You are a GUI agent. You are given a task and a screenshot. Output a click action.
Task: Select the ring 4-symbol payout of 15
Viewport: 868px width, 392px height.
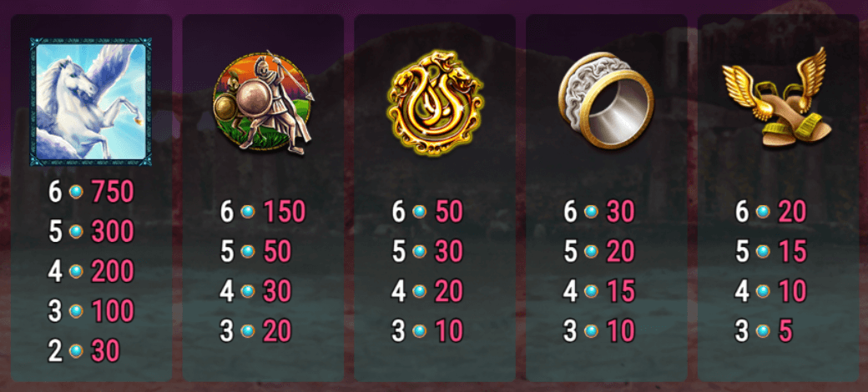click(x=621, y=291)
